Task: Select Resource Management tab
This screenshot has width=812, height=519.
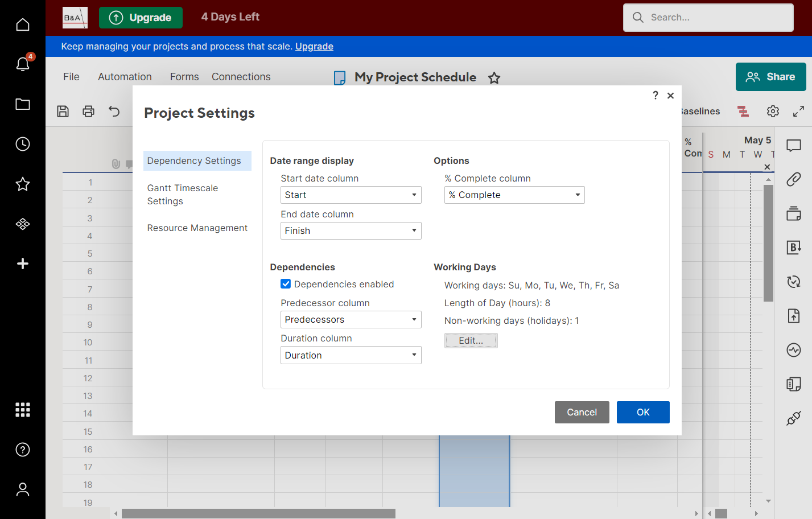Action: 197,228
